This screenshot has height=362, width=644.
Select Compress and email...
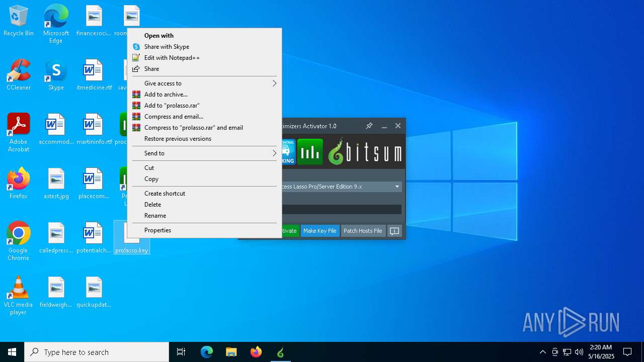(204, 117)
